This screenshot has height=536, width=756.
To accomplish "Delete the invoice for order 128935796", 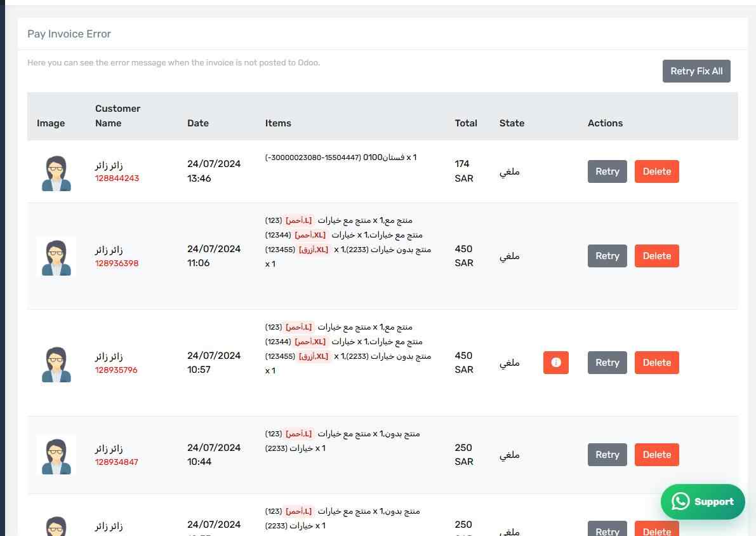I will coord(657,363).
